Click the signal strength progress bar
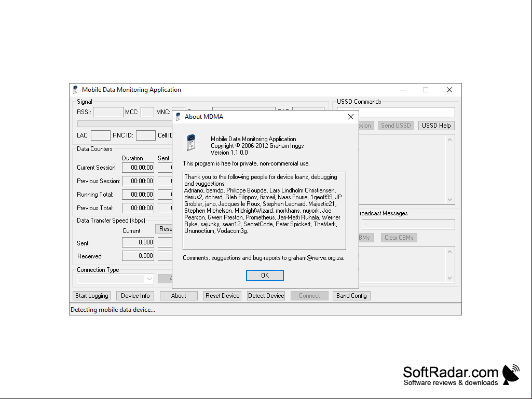The height and width of the screenshot is (399, 532). click(125, 124)
